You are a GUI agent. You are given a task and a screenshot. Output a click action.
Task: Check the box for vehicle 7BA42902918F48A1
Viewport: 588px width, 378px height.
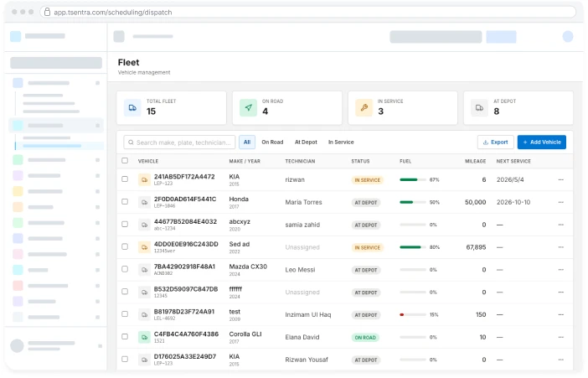click(125, 269)
